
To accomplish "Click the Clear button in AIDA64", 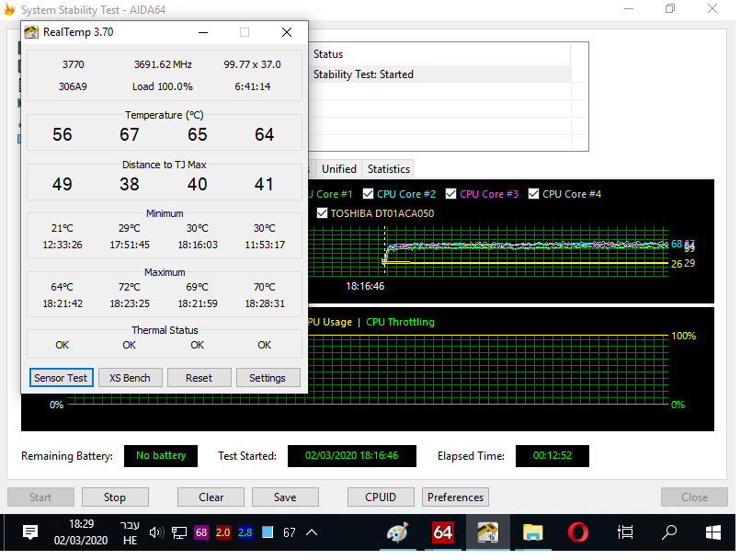I will point(211,497).
